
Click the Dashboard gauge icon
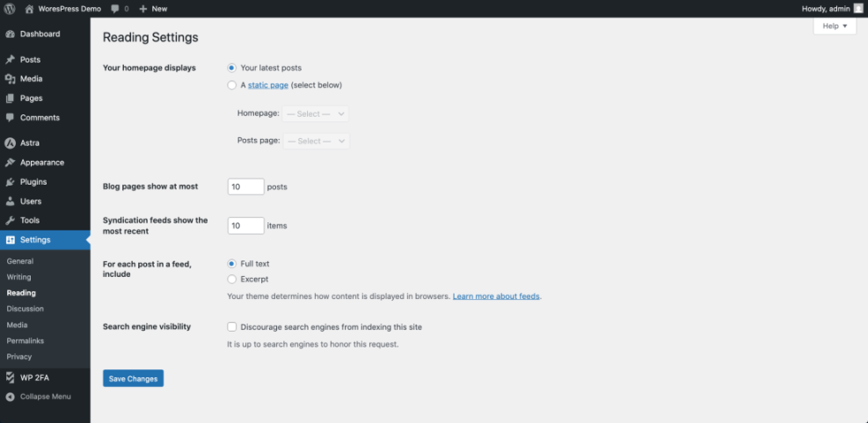click(10, 33)
